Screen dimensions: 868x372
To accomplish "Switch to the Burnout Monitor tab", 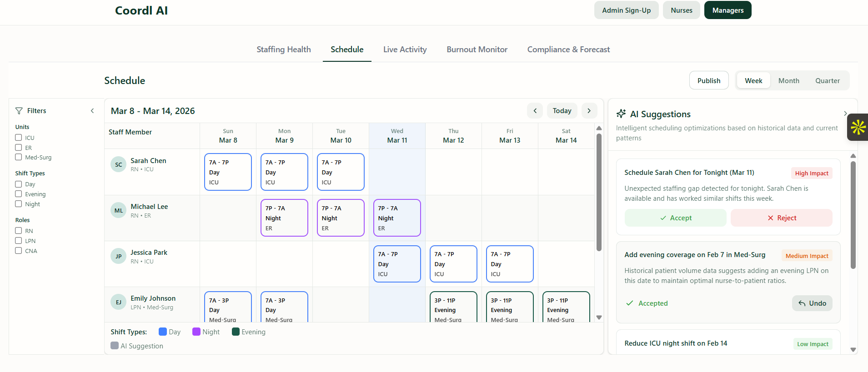I will point(477,50).
